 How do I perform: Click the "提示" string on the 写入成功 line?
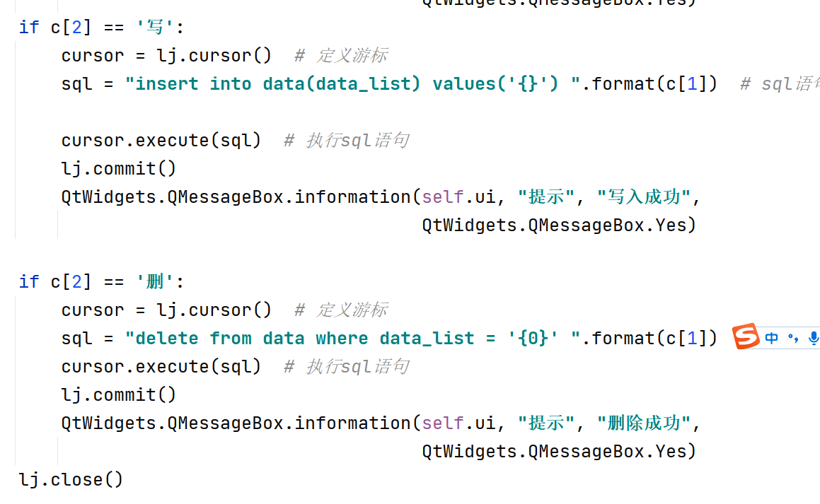[545, 197]
